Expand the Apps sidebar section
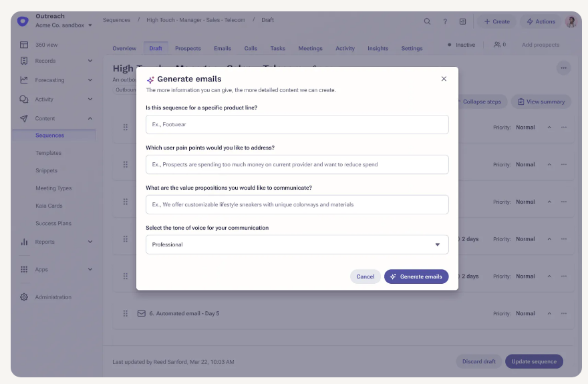The image size is (588, 384). tap(90, 269)
